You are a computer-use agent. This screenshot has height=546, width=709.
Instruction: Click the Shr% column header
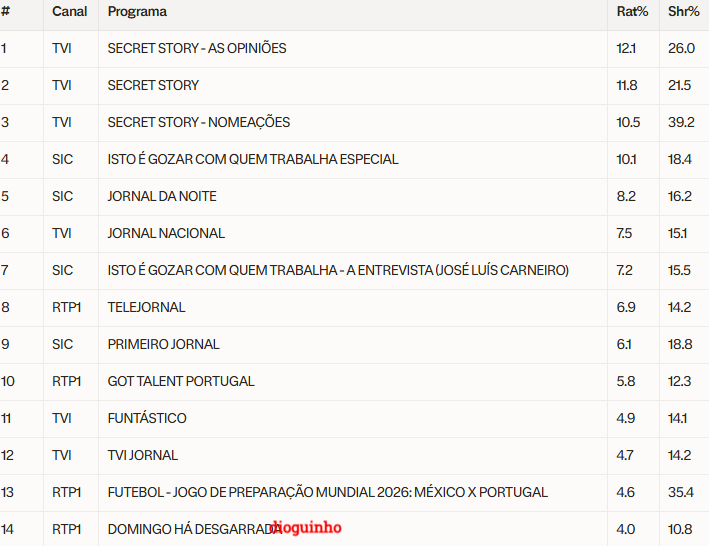point(683,12)
